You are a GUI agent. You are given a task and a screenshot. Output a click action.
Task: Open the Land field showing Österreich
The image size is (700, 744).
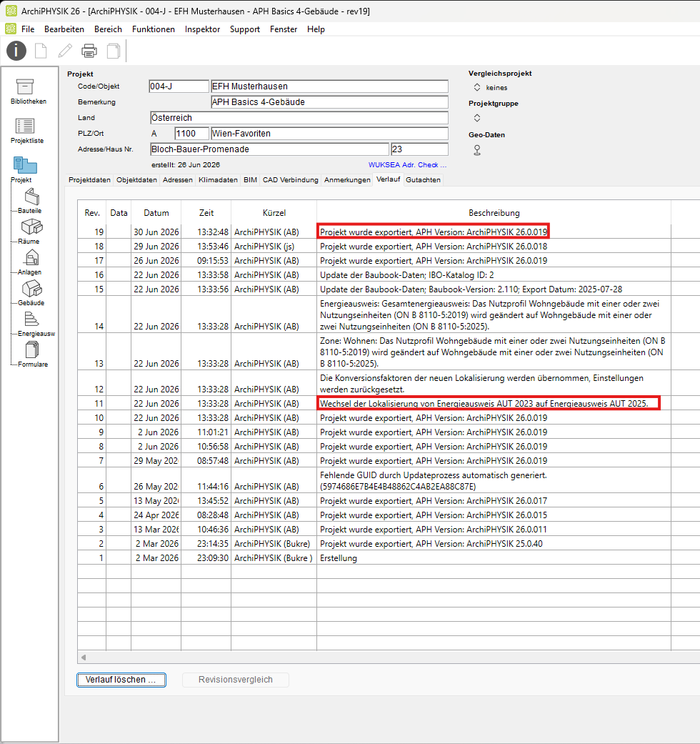click(x=299, y=118)
